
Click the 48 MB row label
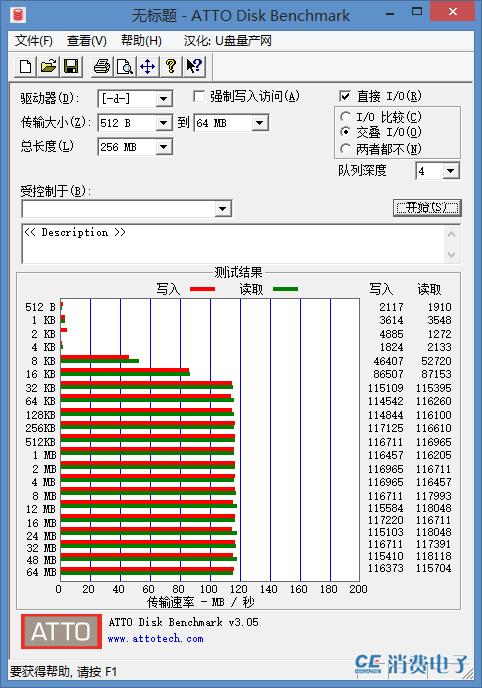pyautogui.click(x=42, y=560)
